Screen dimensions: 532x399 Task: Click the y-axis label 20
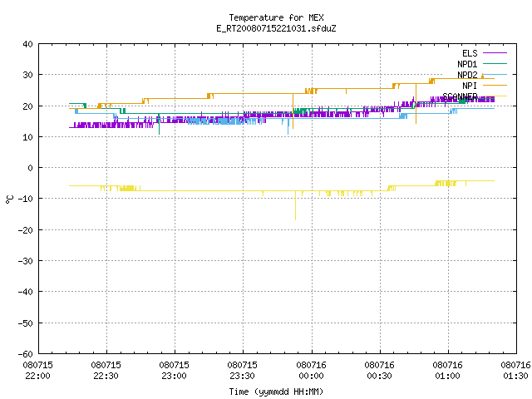pyautogui.click(x=27, y=106)
